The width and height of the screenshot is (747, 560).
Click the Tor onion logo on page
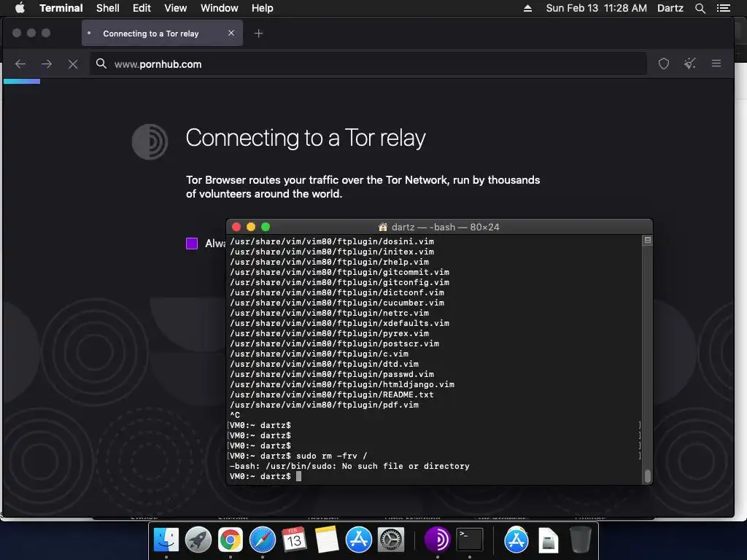point(150,141)
